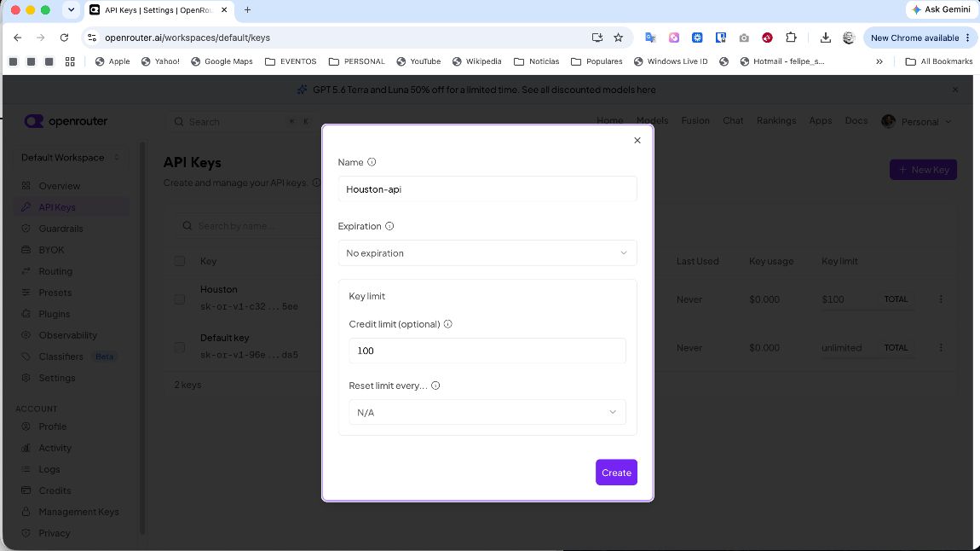Open the Noticias bookmark folder
The image size is (980, 551).
click(536, 61)
